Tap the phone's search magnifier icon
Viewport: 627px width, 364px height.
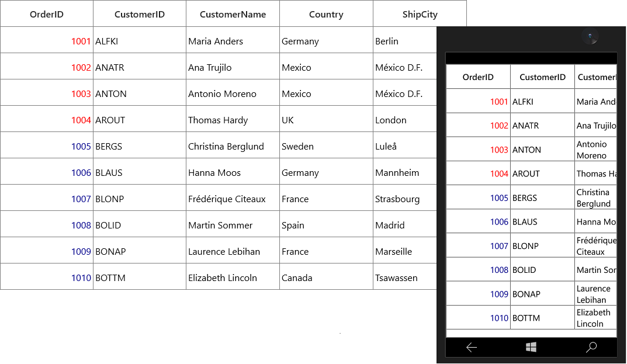[591, 347]
